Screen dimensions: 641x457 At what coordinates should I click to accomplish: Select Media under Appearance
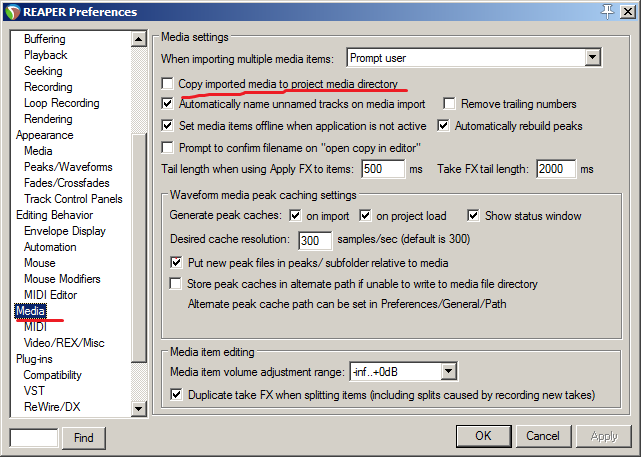pos(38,151)
